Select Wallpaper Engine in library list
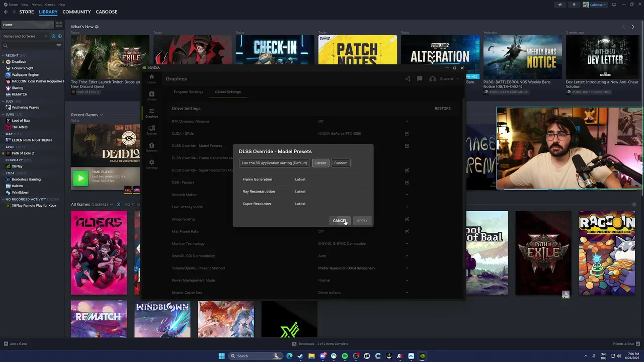The width and height of the screenshot is (644, 362). [x=25, y=75]
